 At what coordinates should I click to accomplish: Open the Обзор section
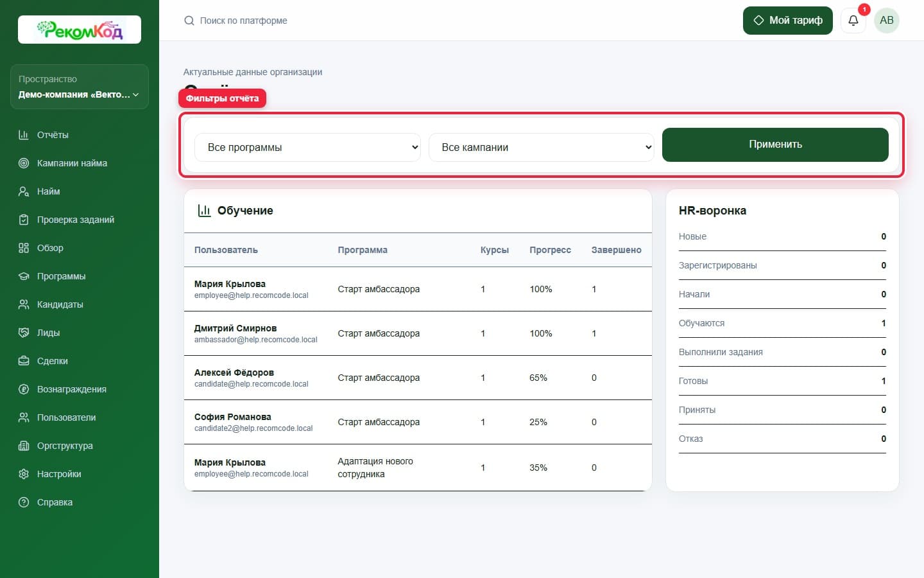(80, 248)
